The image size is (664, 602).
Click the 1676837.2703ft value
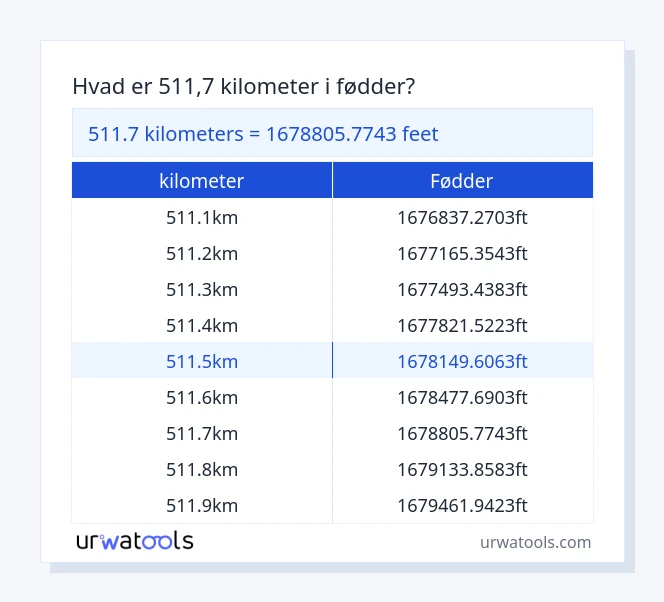(462, 217)
